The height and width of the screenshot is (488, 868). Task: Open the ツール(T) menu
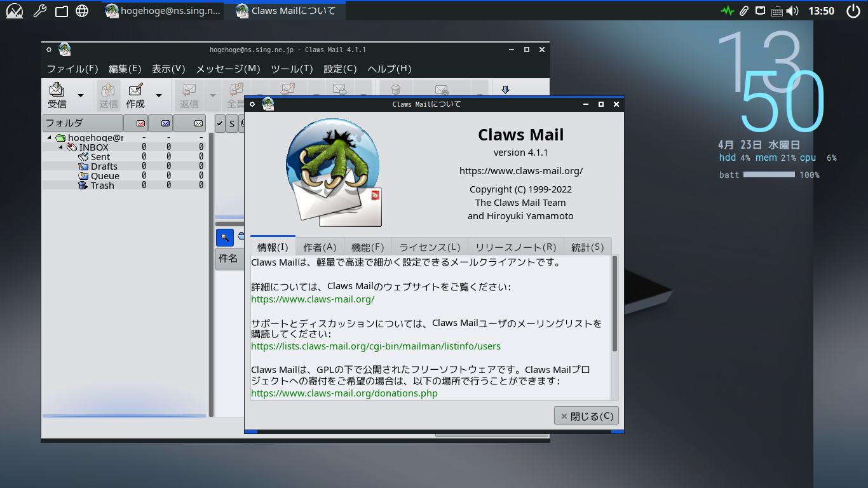pyautogui.click(x=292, y=69)
